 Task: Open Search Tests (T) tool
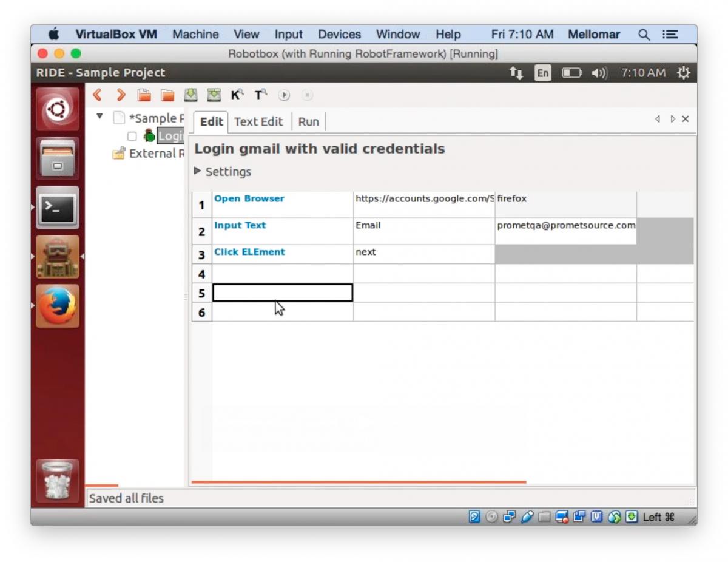pos(261,95)
